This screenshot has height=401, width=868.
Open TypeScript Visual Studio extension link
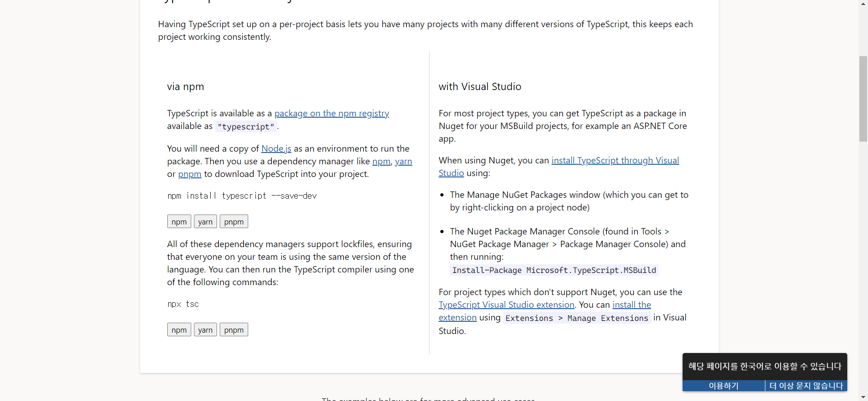(x=506, y=305)
